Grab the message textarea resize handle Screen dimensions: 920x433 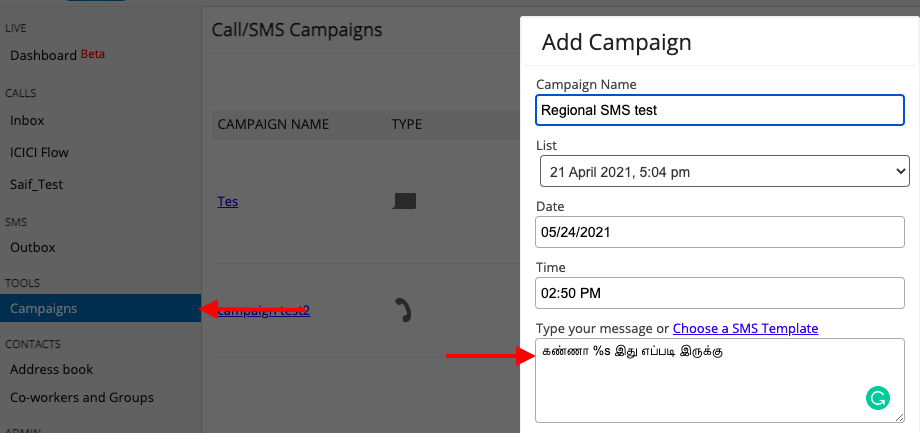899,417
